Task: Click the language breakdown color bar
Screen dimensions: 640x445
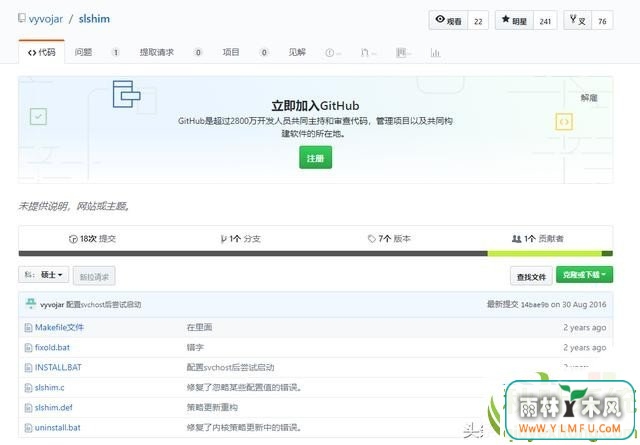Action: point(316,254)
